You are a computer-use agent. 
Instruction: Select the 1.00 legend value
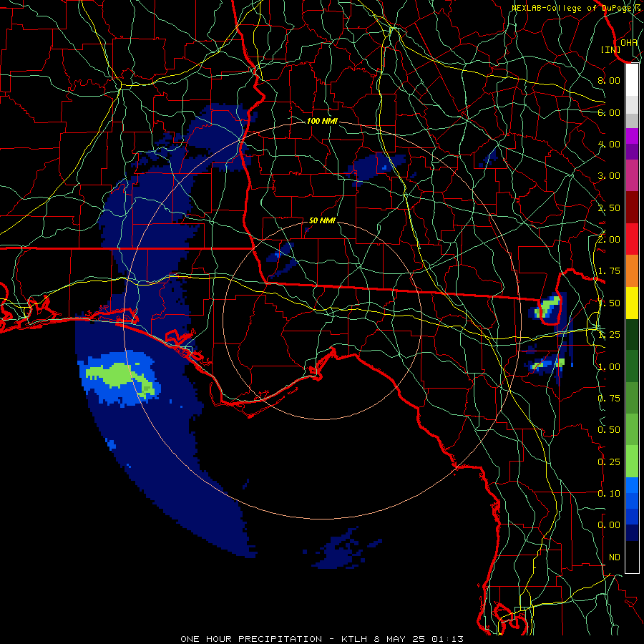click(609, 367)
